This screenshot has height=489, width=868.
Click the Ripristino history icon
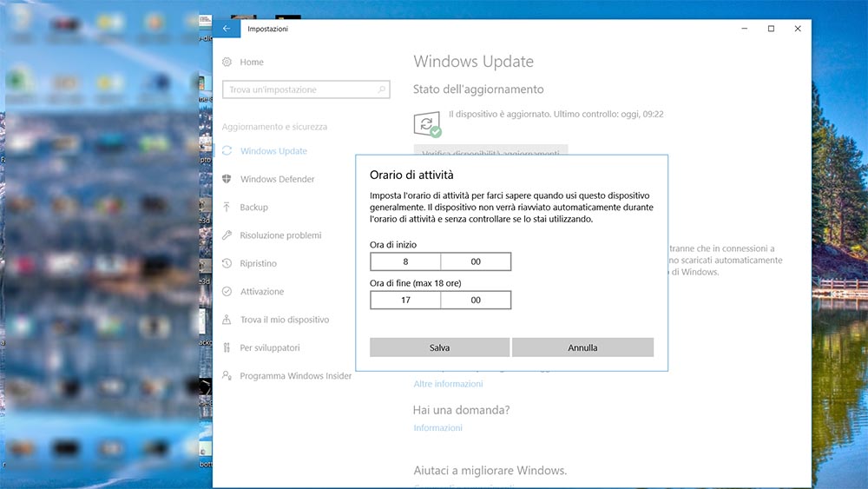[x=227, y=263]
